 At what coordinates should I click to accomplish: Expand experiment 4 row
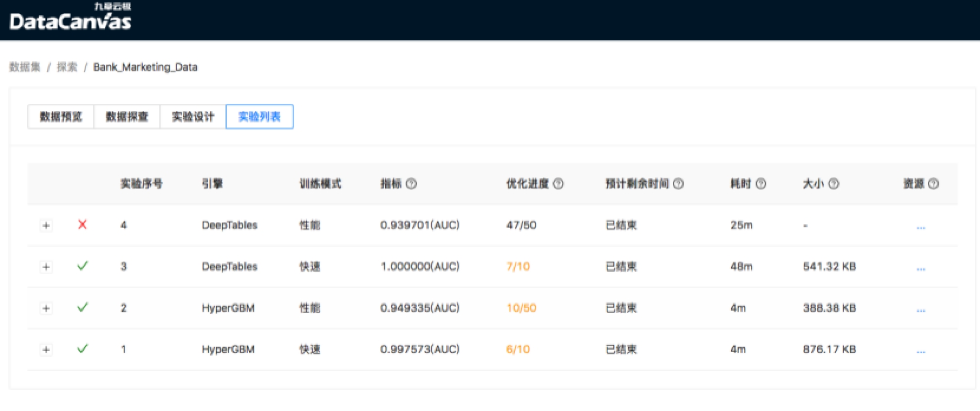[x=45, y=226]
